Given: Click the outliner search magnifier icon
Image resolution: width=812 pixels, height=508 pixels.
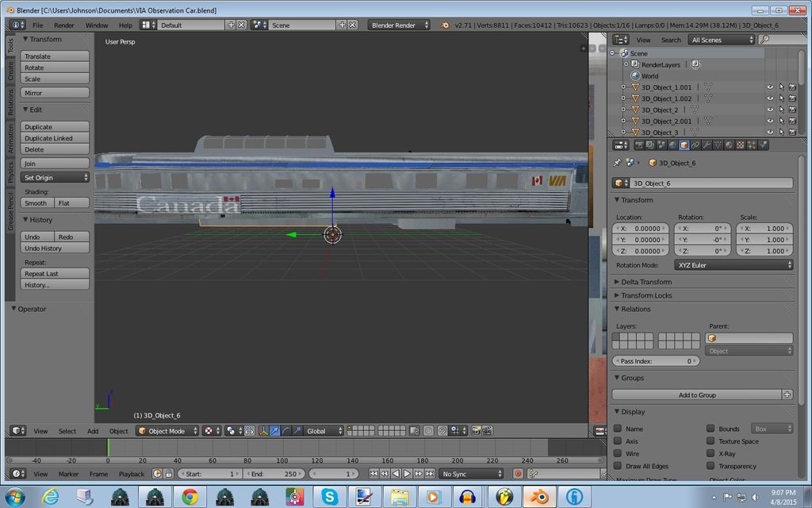Looking at the screenshot, I should pos(764,40).
